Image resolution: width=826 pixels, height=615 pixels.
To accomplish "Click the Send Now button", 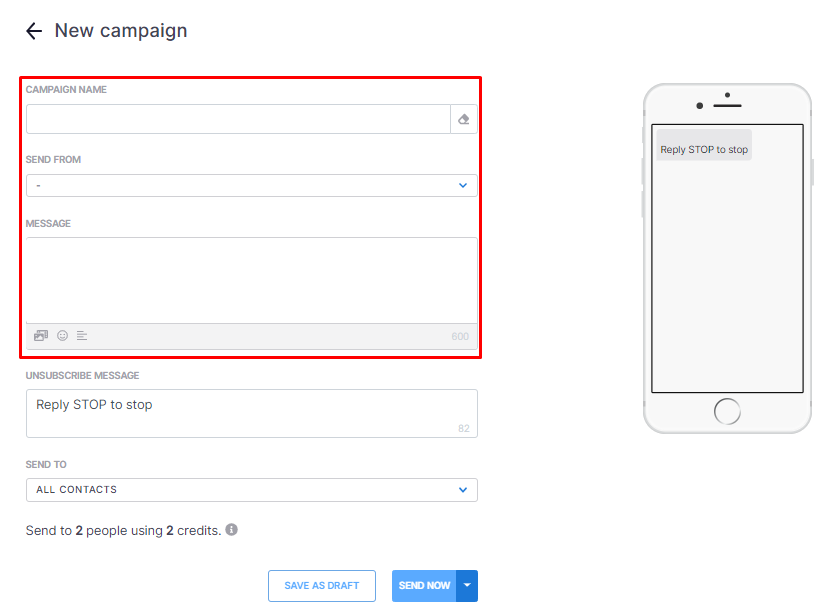I will point(424,585).
